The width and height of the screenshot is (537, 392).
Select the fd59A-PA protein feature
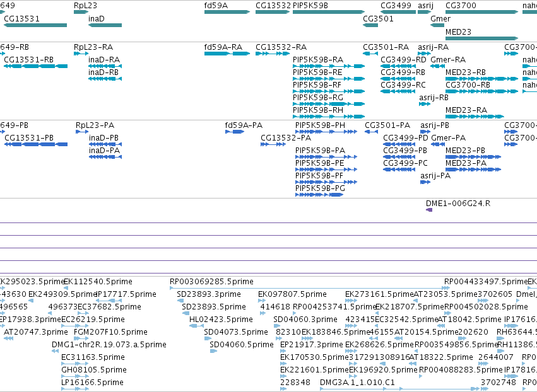[235, 132]
